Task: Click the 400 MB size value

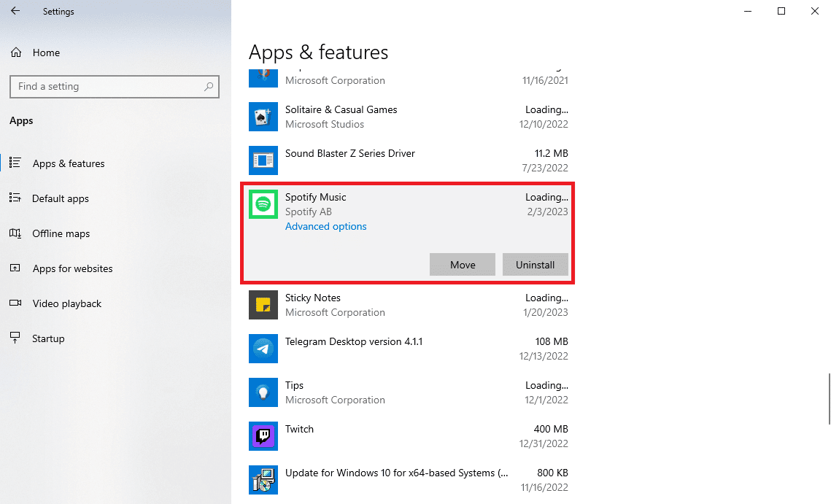Action: pyautogui.click(x=551, y=429)
